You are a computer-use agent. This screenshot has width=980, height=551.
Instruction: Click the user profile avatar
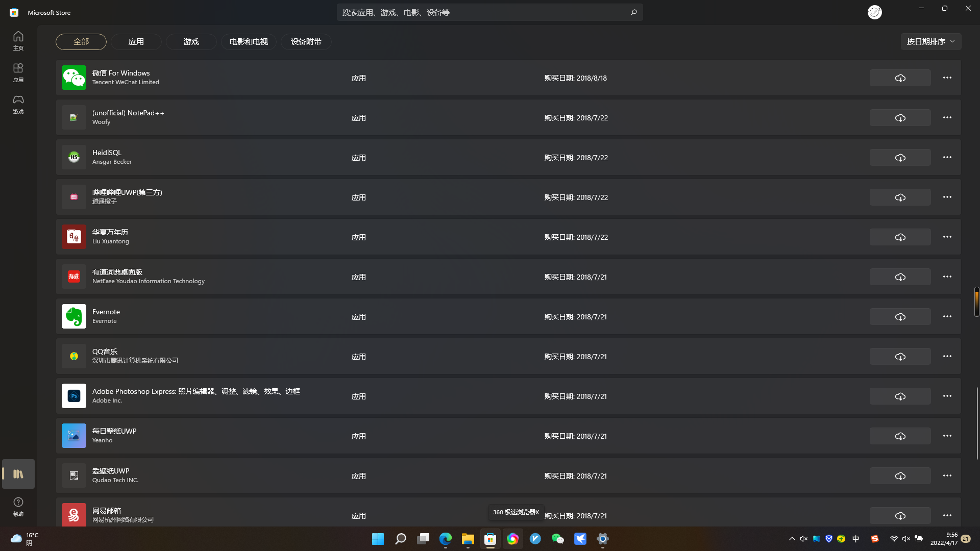874,12
